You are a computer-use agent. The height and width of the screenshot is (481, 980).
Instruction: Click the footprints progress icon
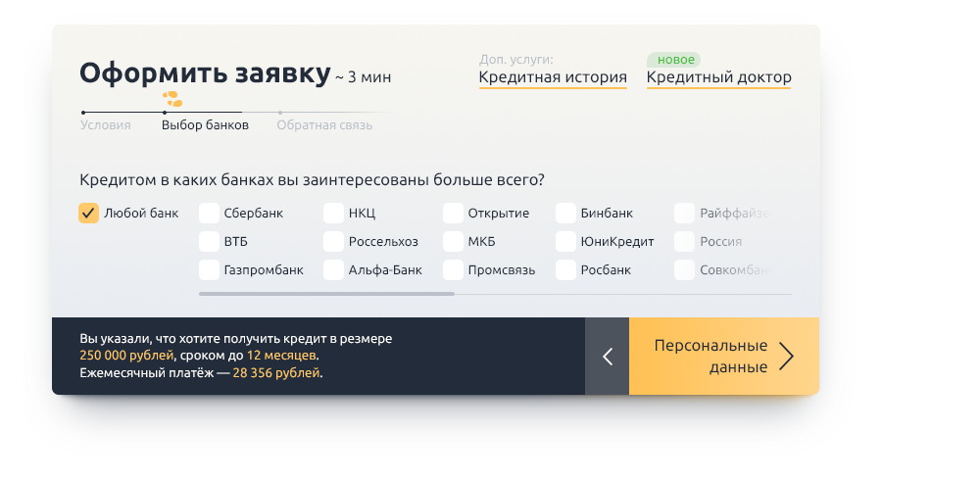pyautogui.click(x=172, y=99)
